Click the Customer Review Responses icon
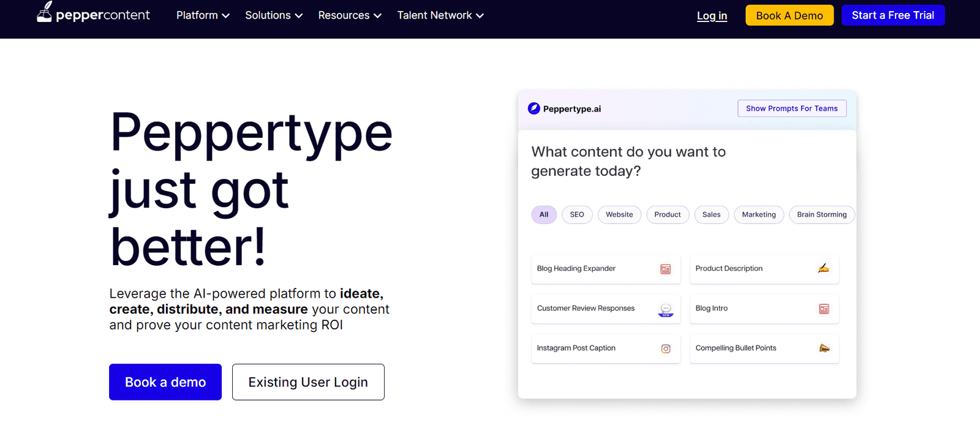Image resolution: width=980 pixels, height=441 pixels. point(665,309)
